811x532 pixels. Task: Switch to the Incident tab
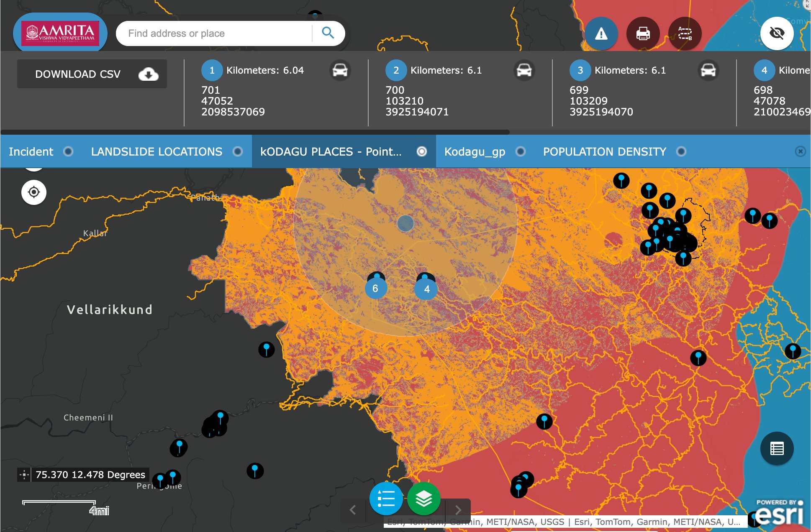(x=41, y=151)
